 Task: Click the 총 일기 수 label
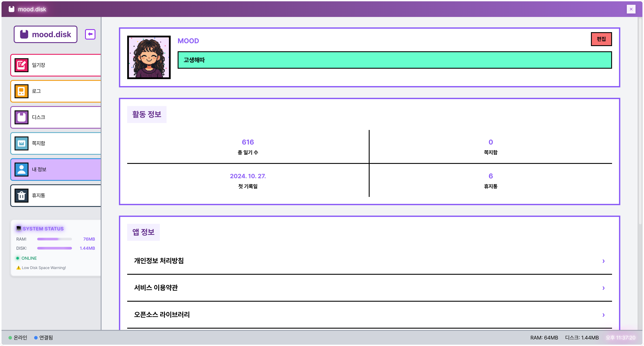(248, 152)
